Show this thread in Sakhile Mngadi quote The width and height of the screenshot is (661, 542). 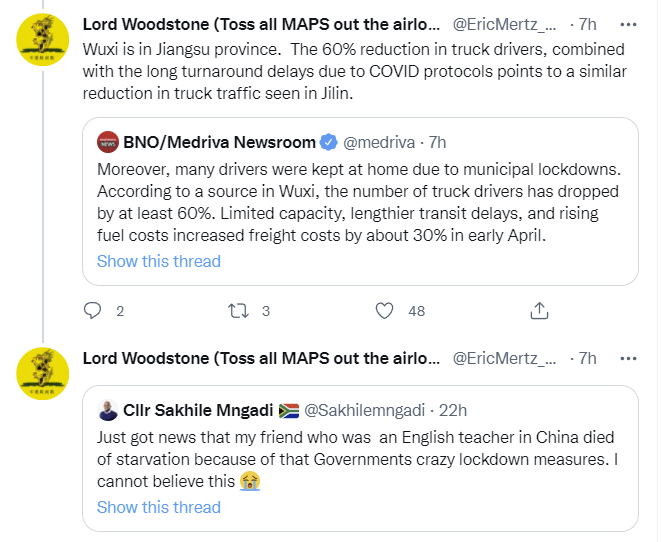click(159, 507)
